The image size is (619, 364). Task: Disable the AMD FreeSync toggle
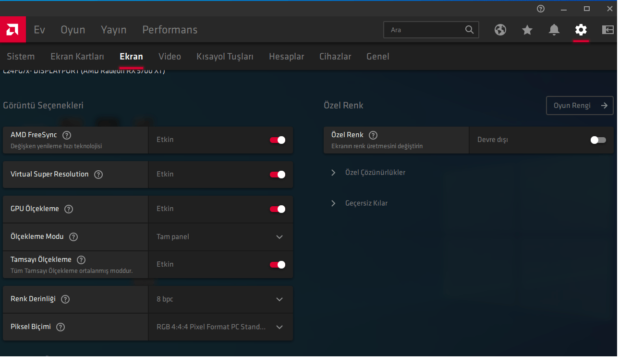278,140
